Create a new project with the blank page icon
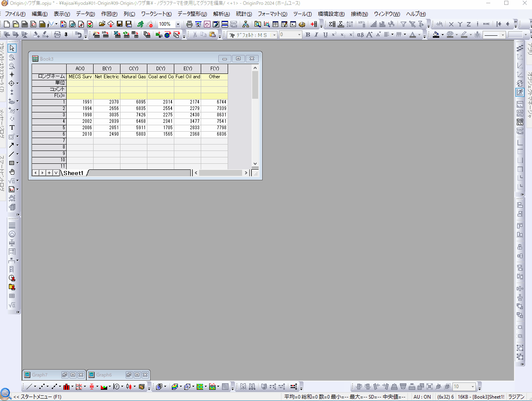 (x=7, y=24)
